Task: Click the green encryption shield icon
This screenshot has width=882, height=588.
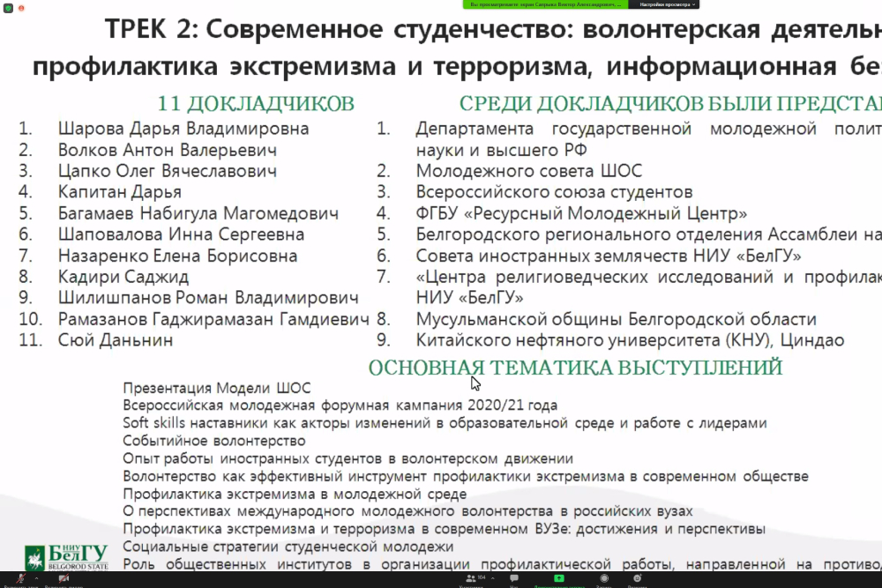Action: click(8, 7)
